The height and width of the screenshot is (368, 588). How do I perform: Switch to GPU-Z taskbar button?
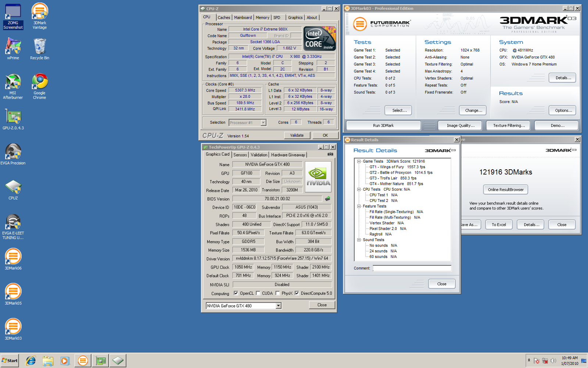pyautogui.click(x=100, y=361)
